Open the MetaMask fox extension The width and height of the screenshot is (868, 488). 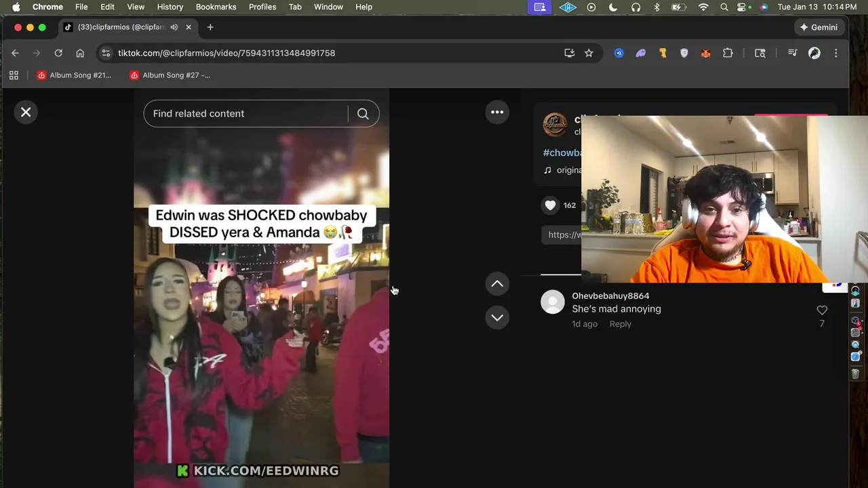[706, 53]
